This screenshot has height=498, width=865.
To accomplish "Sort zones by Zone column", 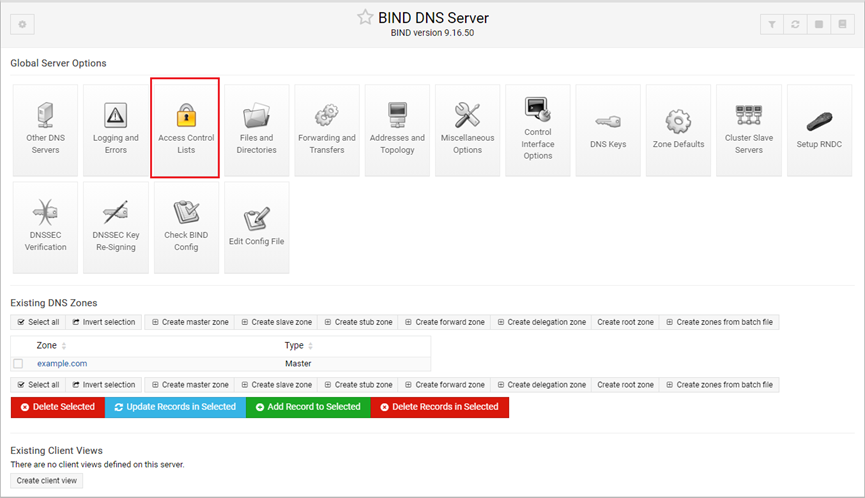I will [x=51, y=345].
